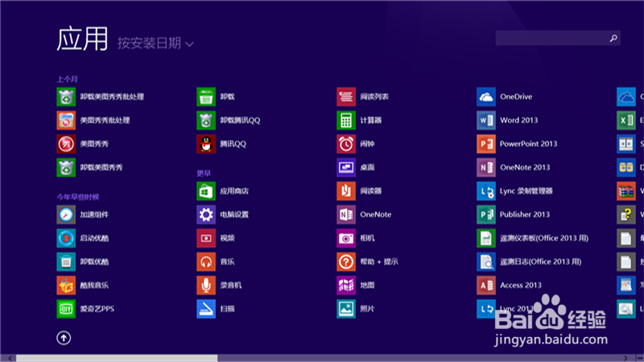Open 扫描 scanner app
This screenshot has height=362, width=644.
point(206,309)
